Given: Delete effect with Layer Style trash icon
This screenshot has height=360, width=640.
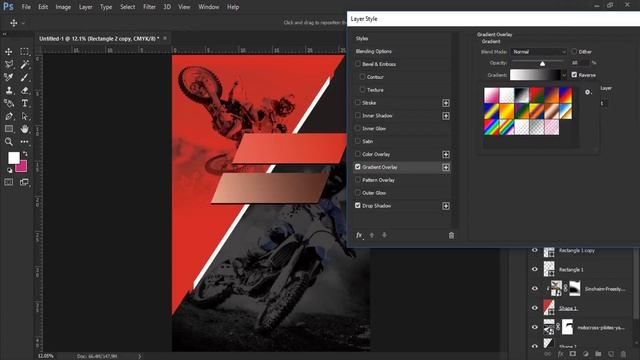Looking at the screenshot, I should click(451, 236).
